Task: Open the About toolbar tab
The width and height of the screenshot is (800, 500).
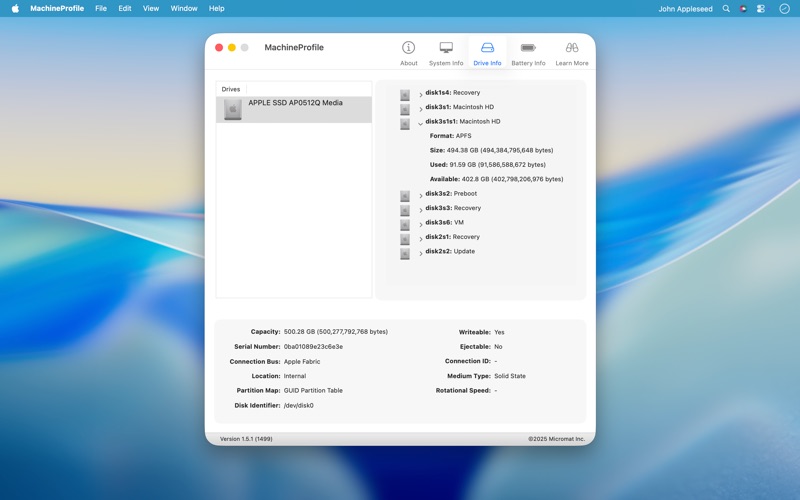Action: point(408,54)
